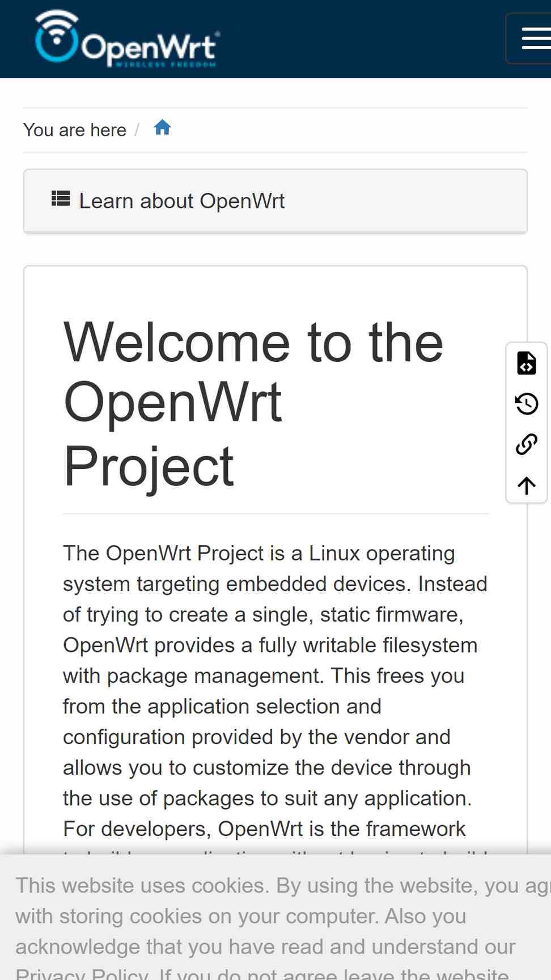The image size is (551, 980).
Task: Open the old revisions history icon
Action: point(527,404)
